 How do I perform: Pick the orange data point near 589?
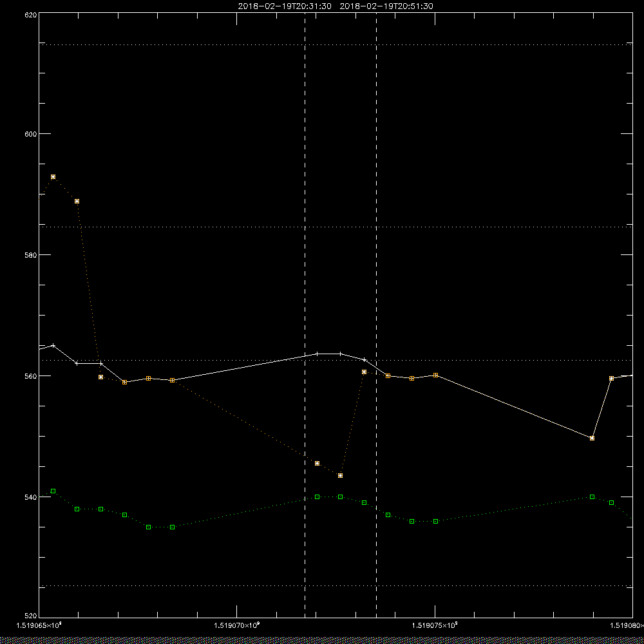click(77, 201)
